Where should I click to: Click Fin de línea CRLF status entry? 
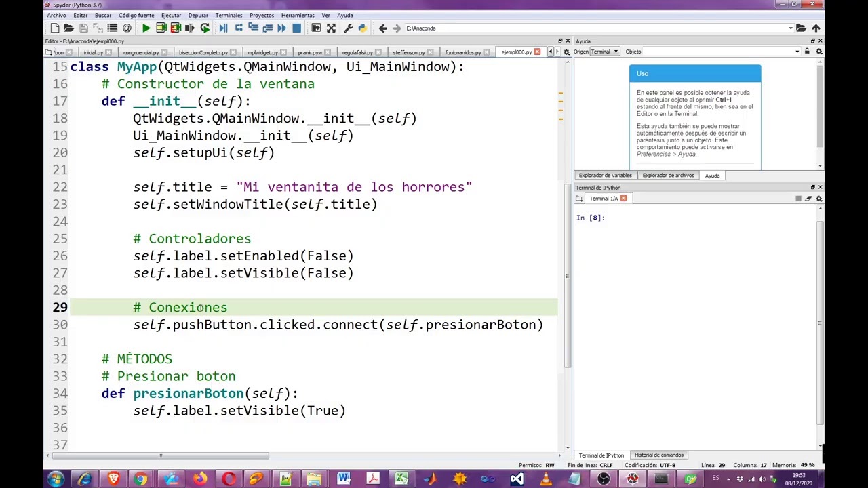pyautogui.click(x=590, y=465)
